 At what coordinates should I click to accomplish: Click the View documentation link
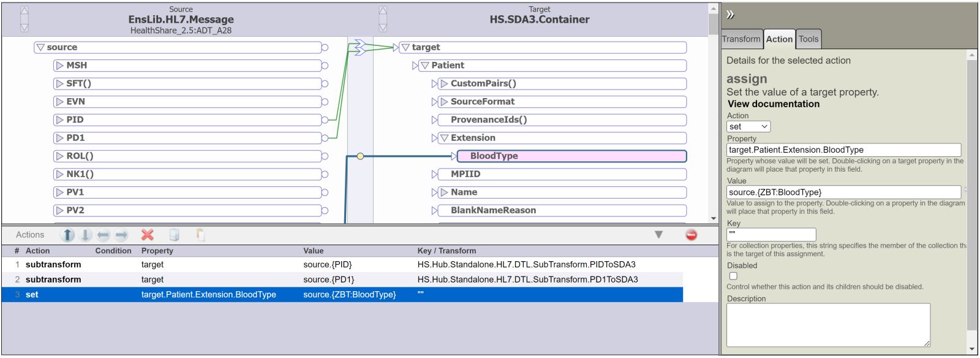click(773, 104)
